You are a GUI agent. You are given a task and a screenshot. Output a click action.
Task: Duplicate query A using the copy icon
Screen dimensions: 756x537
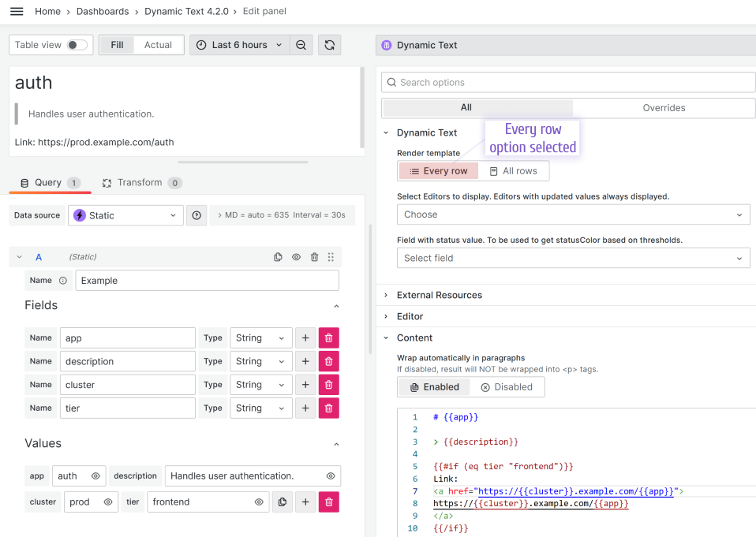point(278,256)
